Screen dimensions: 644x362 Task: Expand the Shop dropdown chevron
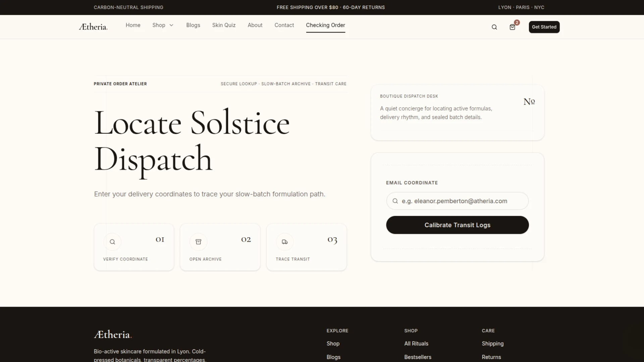click(x=171, y=25)
